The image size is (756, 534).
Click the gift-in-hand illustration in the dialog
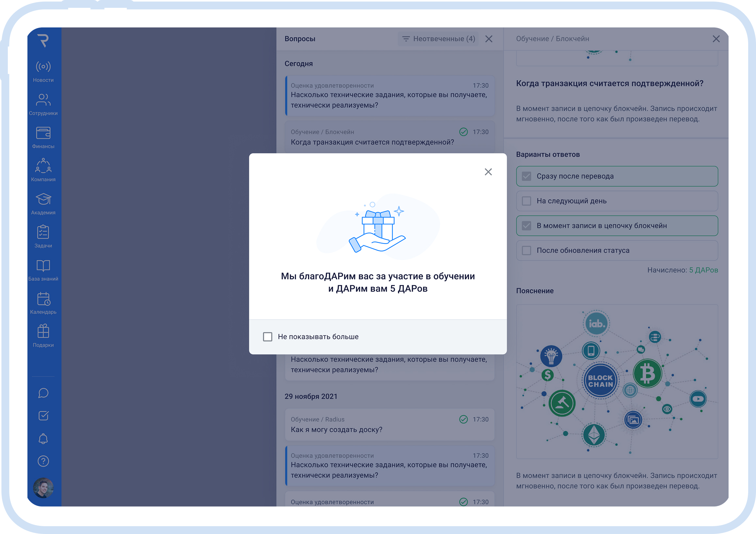(x=378, y=227)
